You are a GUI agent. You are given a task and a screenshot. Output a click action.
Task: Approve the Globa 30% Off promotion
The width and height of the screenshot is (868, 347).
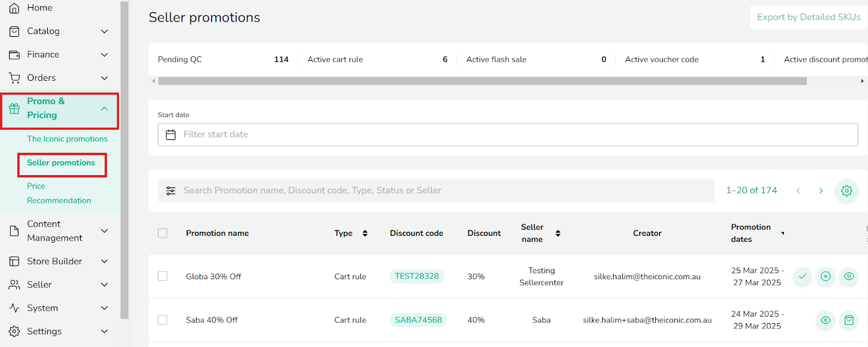tap(802, 277)
